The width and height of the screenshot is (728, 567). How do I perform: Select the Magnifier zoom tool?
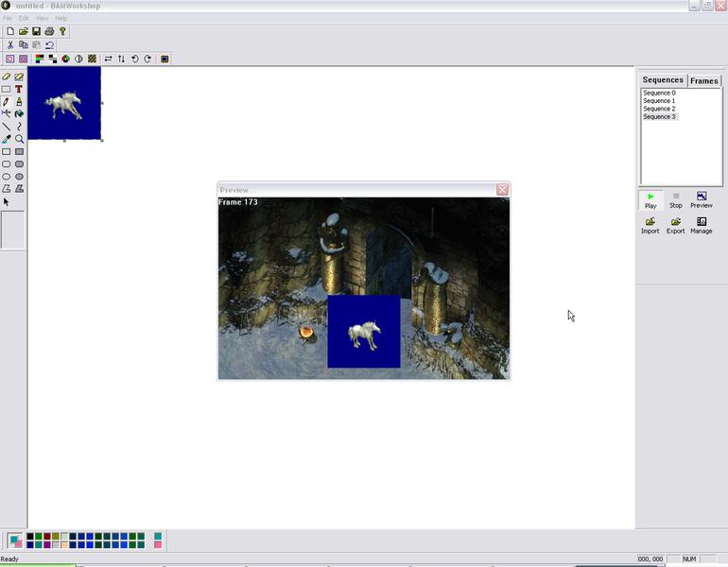click(x=19, y=139)
